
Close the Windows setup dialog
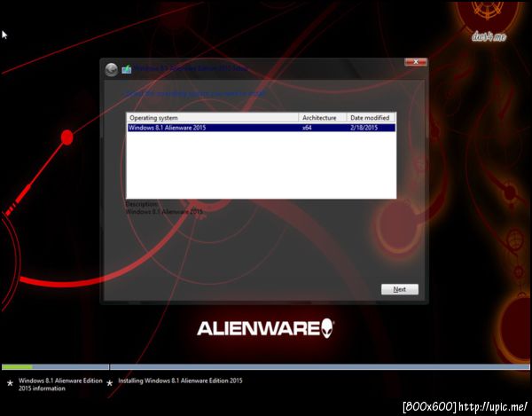pyautogui.click(x=416, y=62)
